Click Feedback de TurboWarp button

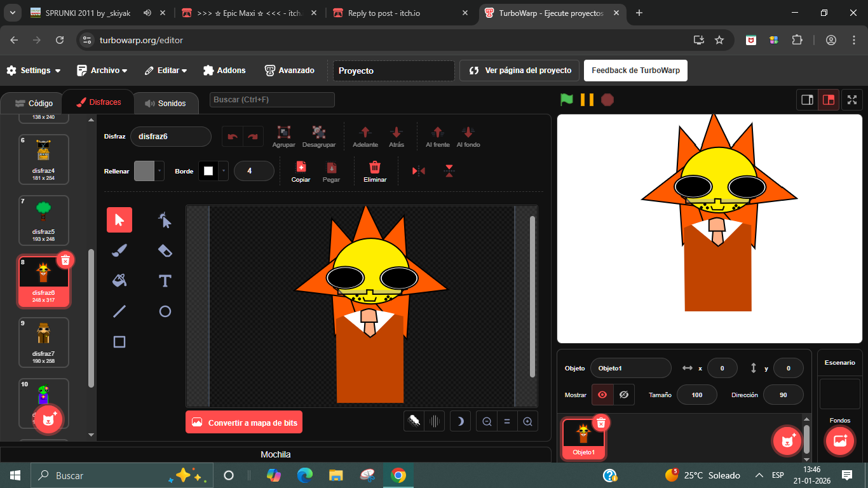point(635,71)
